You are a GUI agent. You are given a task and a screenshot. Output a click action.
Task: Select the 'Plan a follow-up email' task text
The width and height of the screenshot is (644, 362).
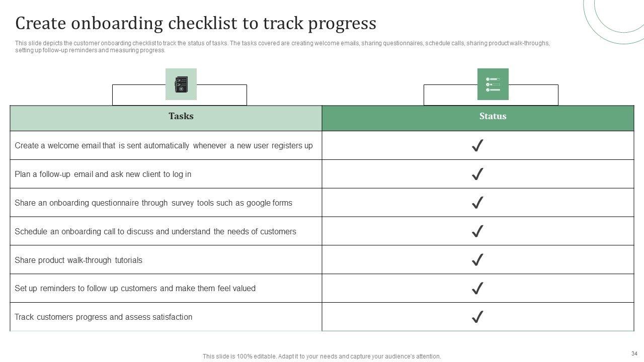pyautogui.click(x=103, y=174)
